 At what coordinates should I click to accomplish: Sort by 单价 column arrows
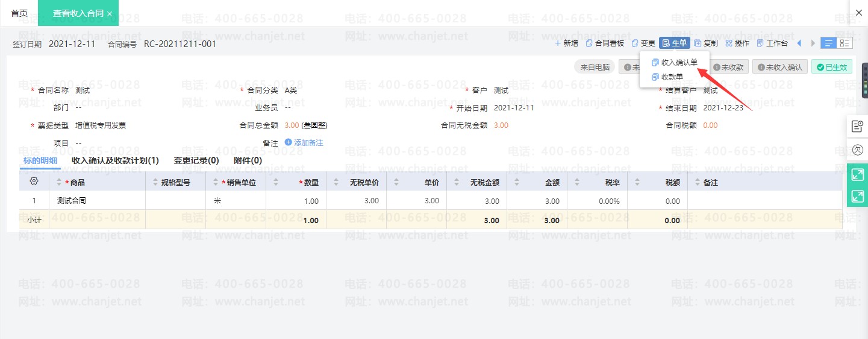pos(396,182)
